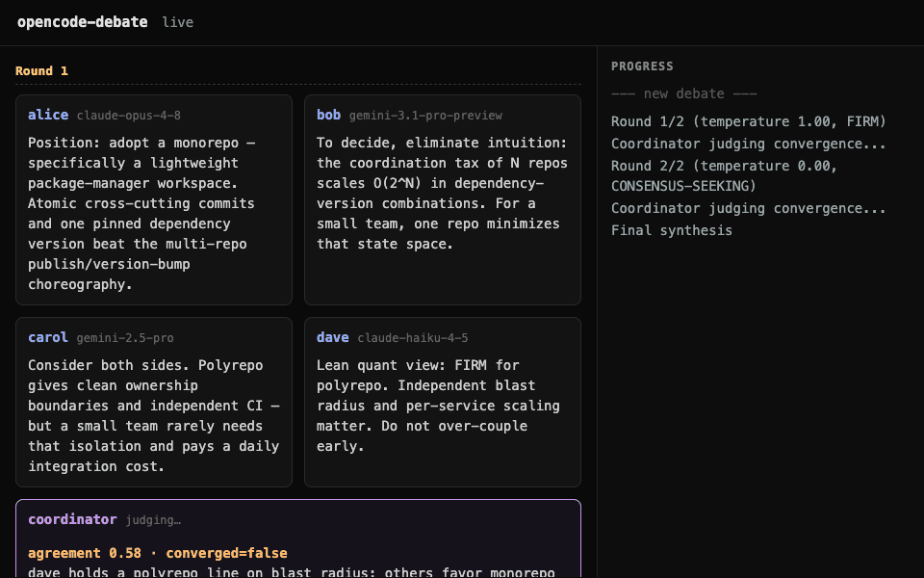This screenshot has width=924, height=578.
Task: Click the opencode-debate title
Action: coord(82,22)
